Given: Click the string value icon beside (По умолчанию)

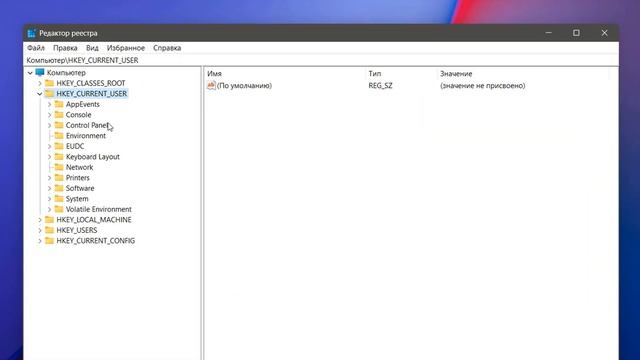Looking at the screenshot, I should coord(211,85).
